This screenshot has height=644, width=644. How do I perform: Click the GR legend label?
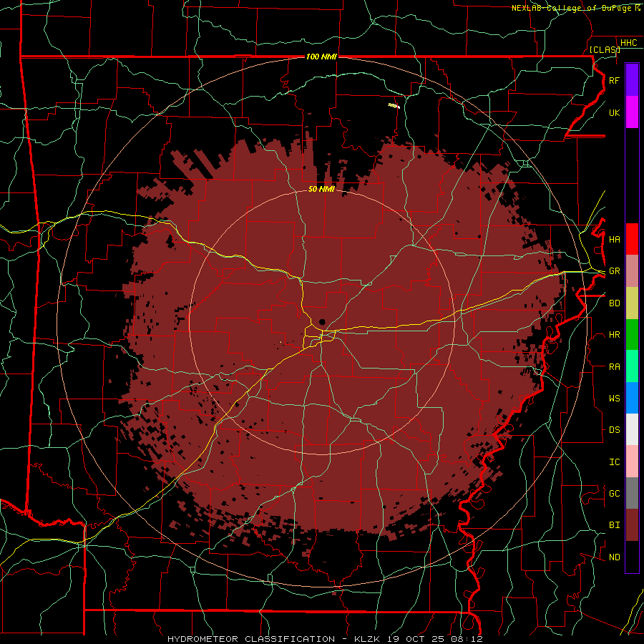614,271
